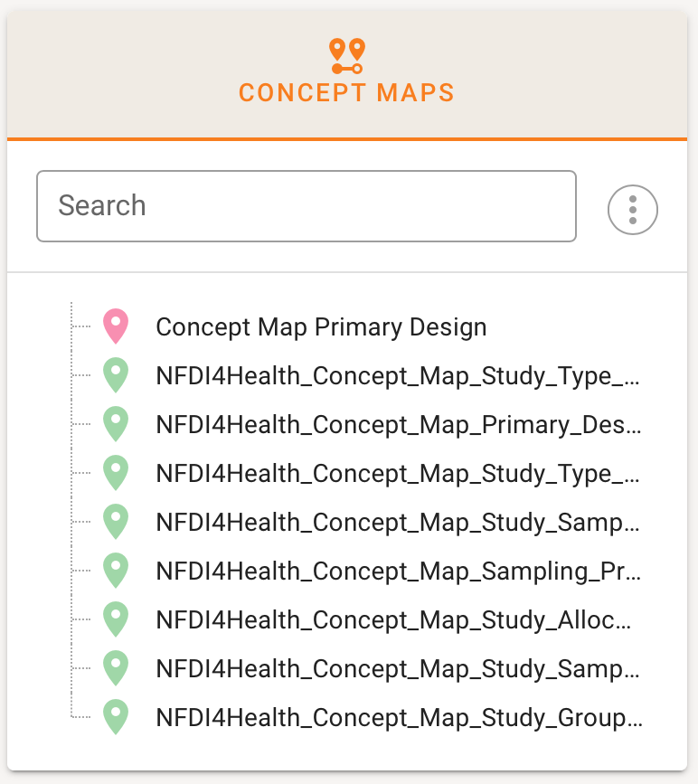Open the three-dot options menu

tap(632, 210)
